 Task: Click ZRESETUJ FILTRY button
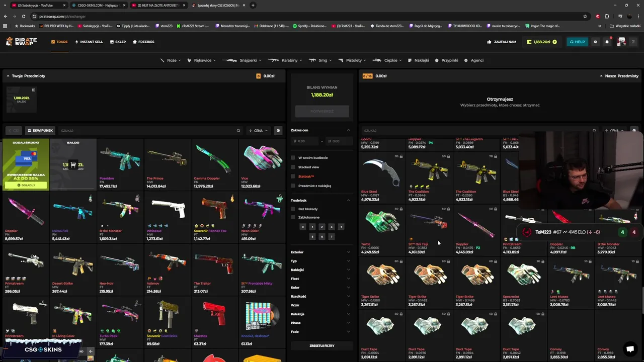(x=322, y=346)
